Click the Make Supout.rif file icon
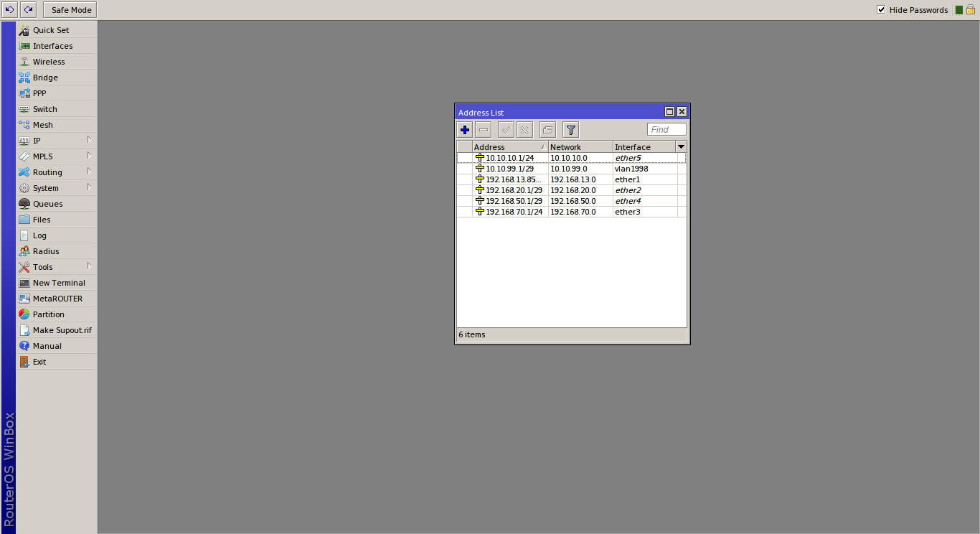 tap(24, 330)
